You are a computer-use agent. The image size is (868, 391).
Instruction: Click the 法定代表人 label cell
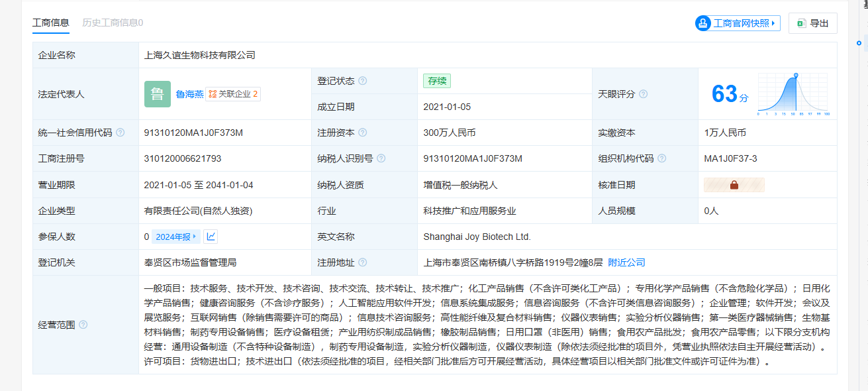85,94
